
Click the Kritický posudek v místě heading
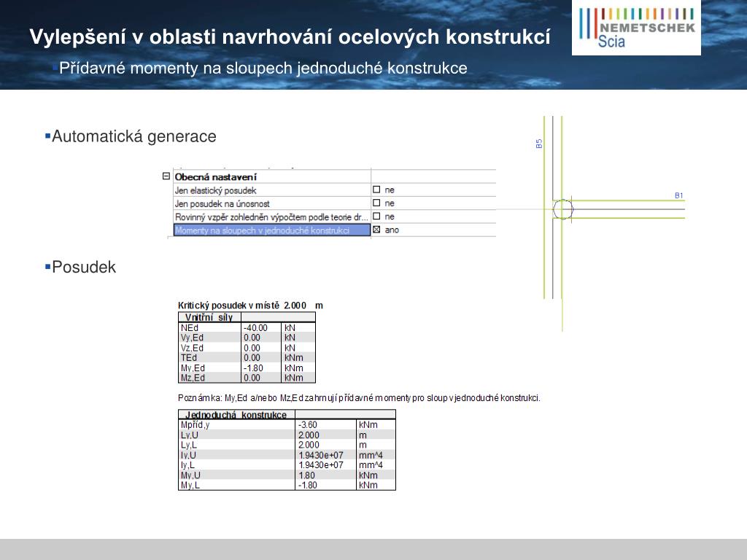[251, 306]
